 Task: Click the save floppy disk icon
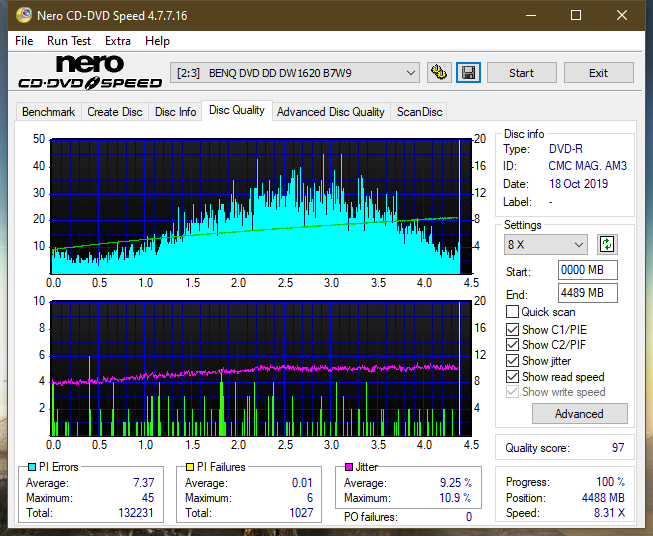[469, 73]
